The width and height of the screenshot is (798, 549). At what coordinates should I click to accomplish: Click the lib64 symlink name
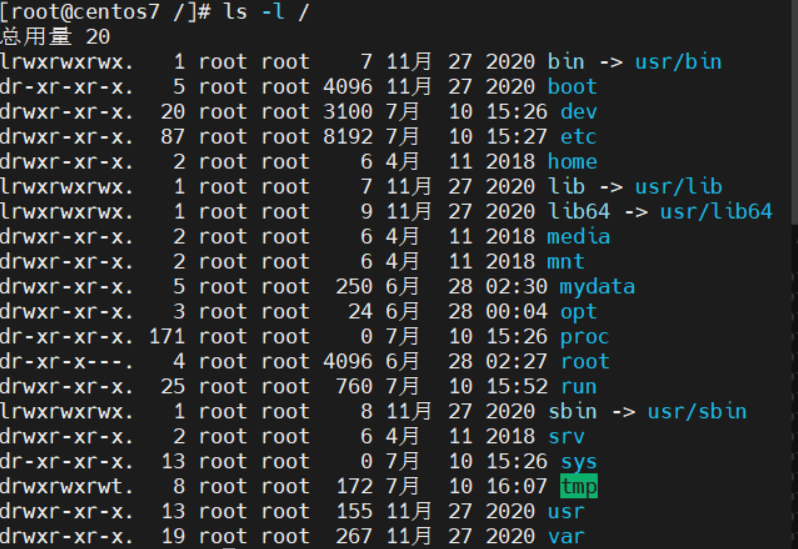click(578, 212)
